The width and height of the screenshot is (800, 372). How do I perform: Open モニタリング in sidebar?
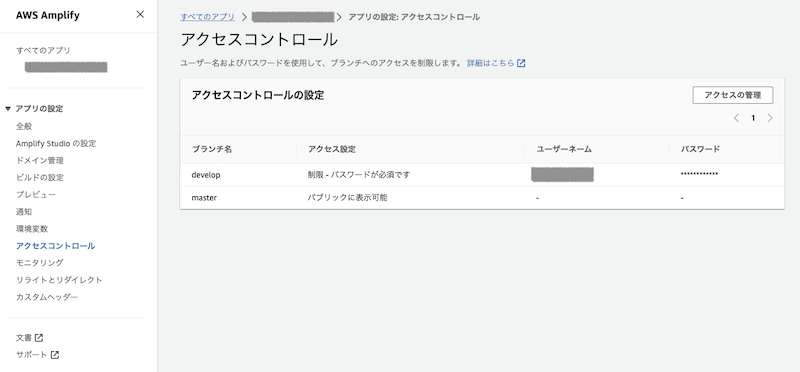(x=40, y=262)
